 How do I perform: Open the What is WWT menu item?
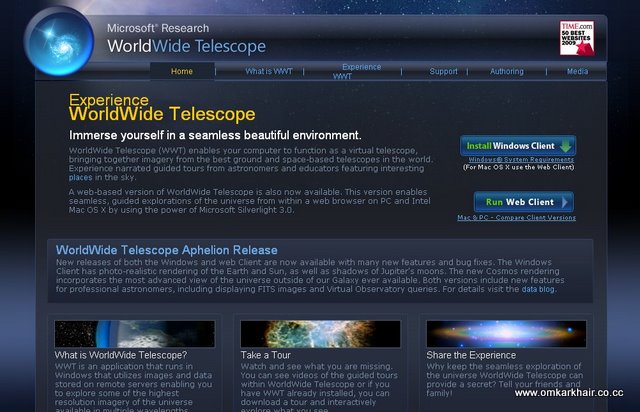point(269,71)
